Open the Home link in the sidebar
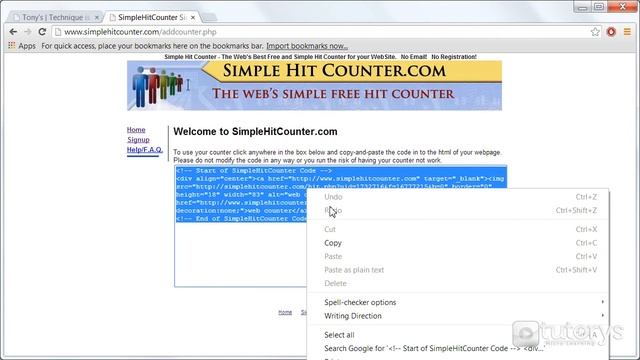The width and height of the screenshot is (640, 360). (136, 130)
